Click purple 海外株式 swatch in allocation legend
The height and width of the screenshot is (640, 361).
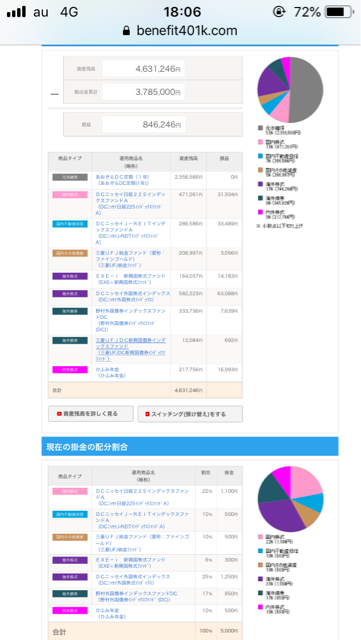260,579
